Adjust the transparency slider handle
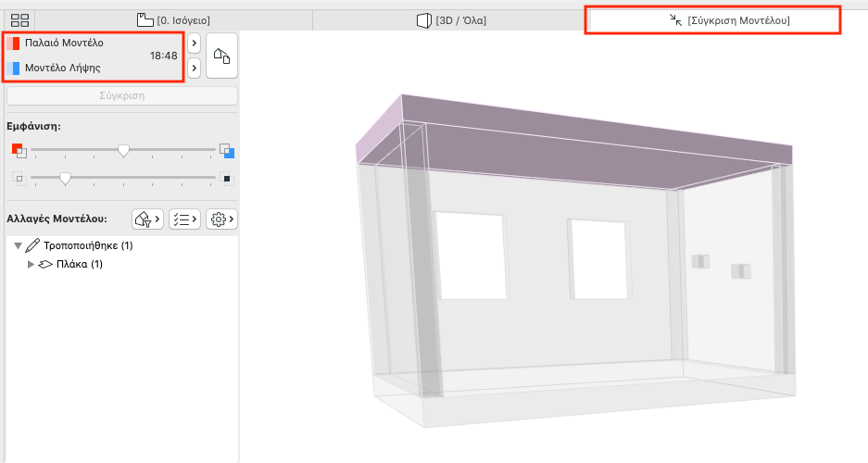This screenshot has height=463, width=868. click(66, 178)
